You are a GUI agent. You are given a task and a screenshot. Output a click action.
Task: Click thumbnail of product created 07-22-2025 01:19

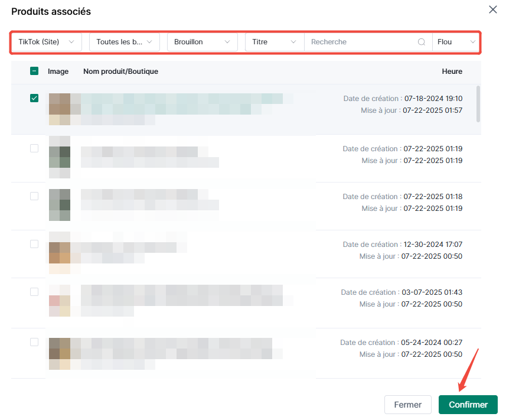click(x=60, y=157)
